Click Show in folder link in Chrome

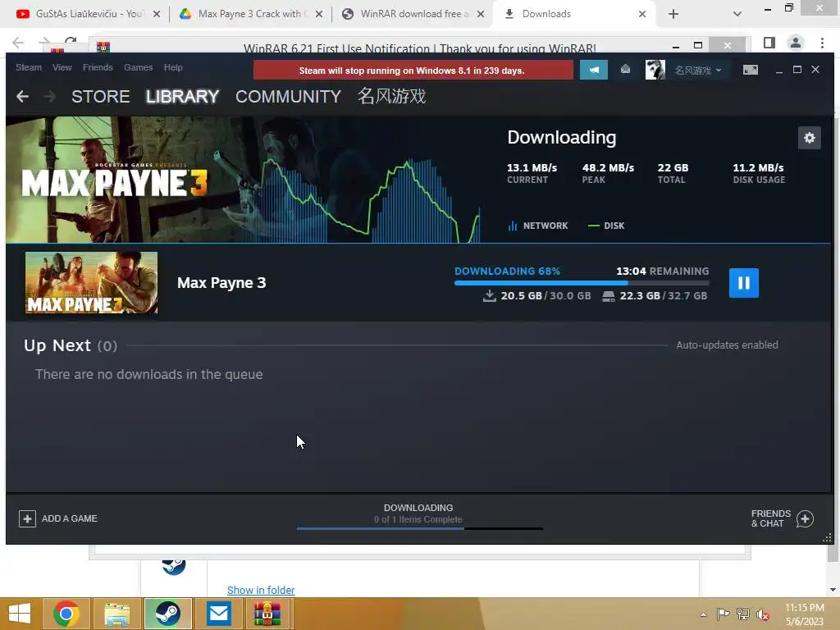pos(261,590)
